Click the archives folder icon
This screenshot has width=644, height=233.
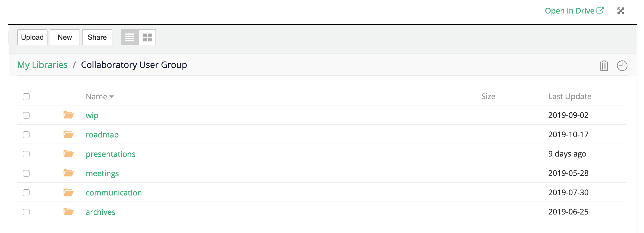click(x=68, y=212)
